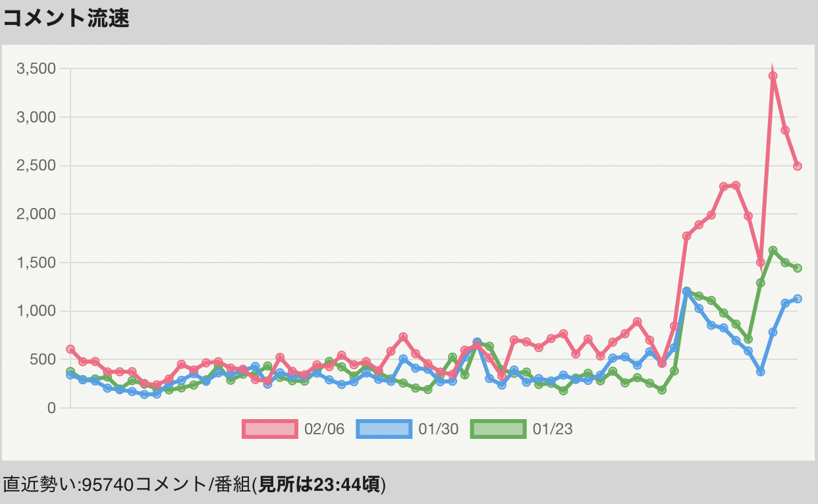The height and width of the screenshot is (504, 818).
Task: Click the pink line's dip point just before its highest peak
Action: pos(761,262)
